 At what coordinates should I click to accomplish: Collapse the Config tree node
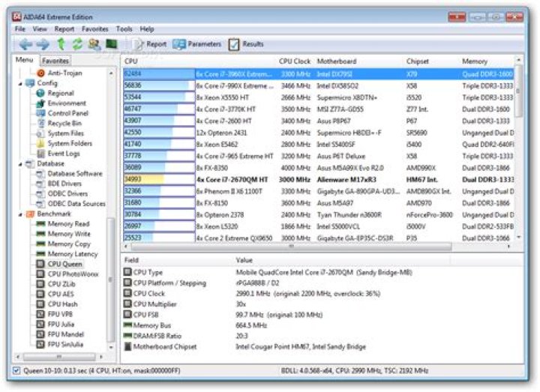pyautogui.click(x=20, y=83)
